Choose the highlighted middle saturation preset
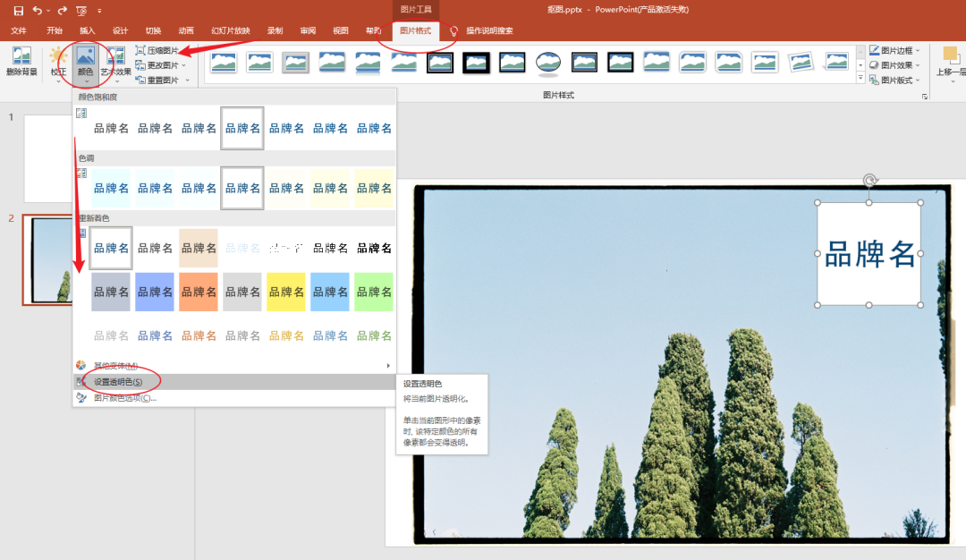The image size is (966, 560). (242, 128)
